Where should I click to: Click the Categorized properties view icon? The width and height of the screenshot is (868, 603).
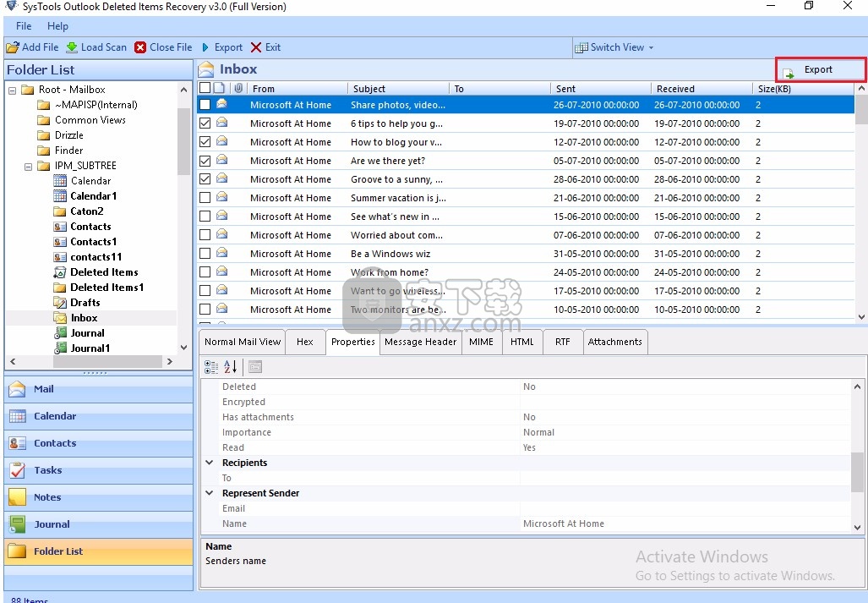coord(211,366)
